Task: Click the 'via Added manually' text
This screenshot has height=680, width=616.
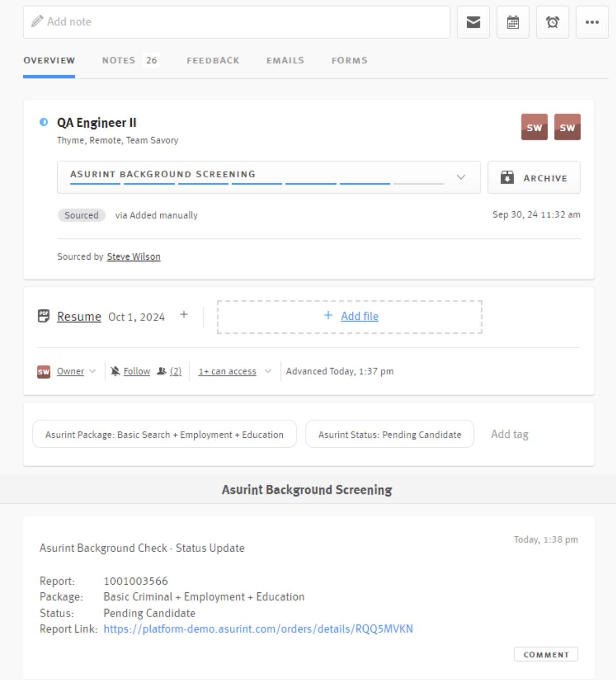Action: click(157, 215)
